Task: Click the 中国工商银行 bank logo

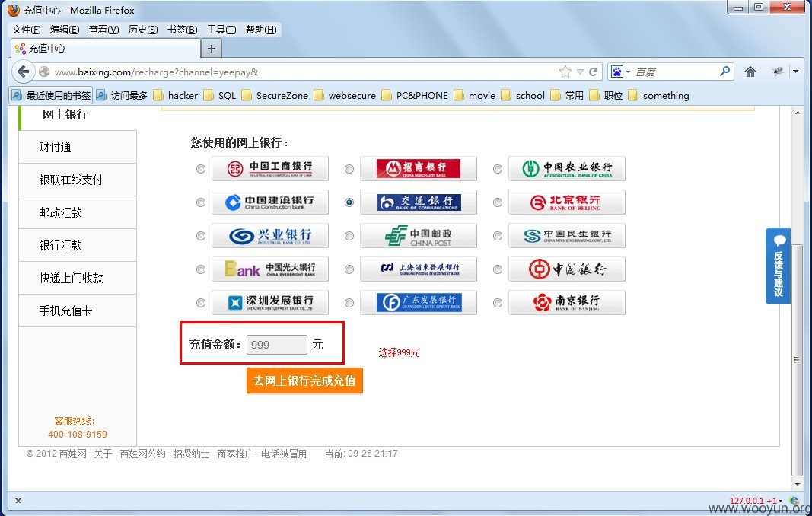Action: (270, 168)
